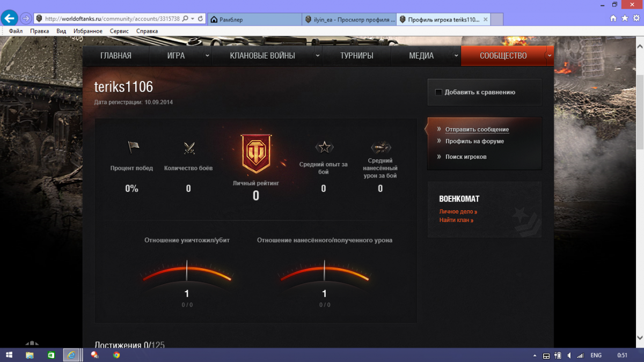Open the address bar autocomplete dropdown
The image size is (644, 362).
pos(192,19)
